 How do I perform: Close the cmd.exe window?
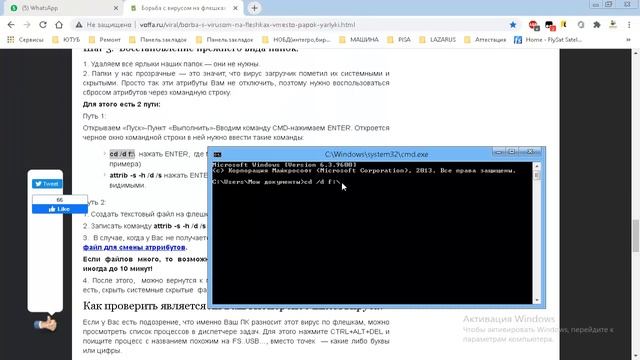click(530, 152)
